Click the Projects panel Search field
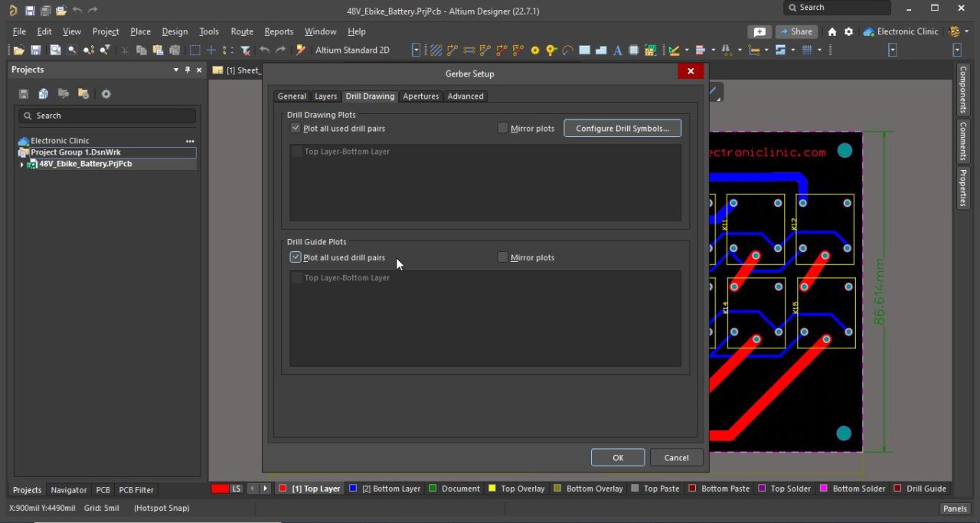The image size is (980, 523). pyautogui.click(x=107, y=116)
